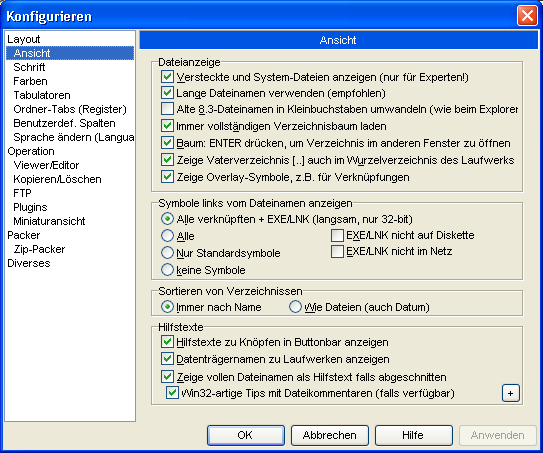Click the plus button beside Win32-artige Tips

(511, 393)
